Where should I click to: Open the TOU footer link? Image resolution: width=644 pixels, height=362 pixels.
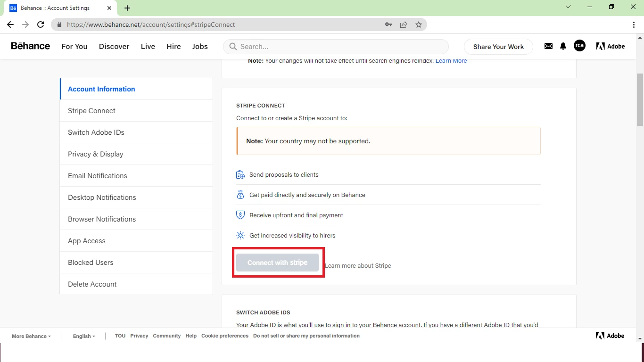(120, 336)
